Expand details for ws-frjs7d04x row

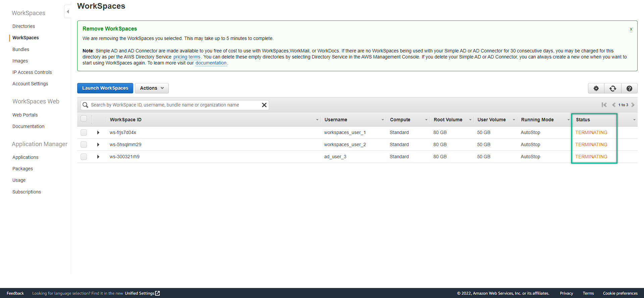98,133
